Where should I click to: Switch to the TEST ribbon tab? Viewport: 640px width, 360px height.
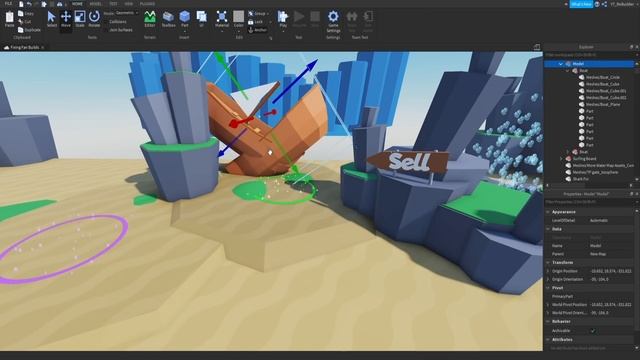113,4
